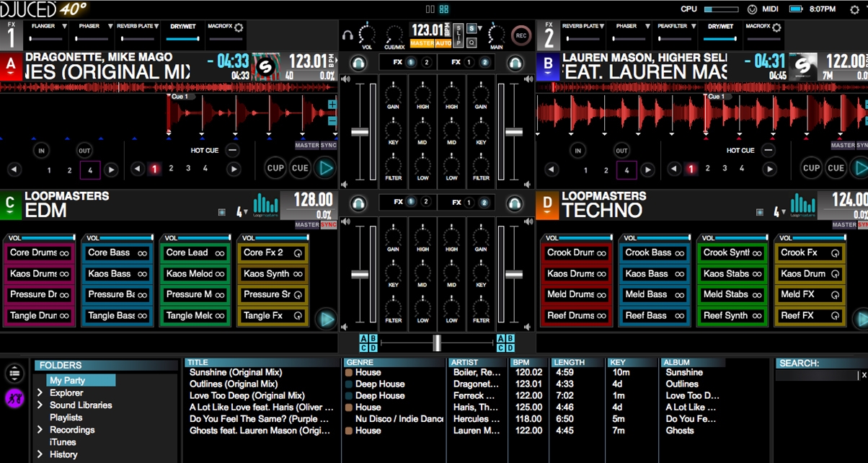
Task: Sort tracks by BPM column header
Action: 520,362
